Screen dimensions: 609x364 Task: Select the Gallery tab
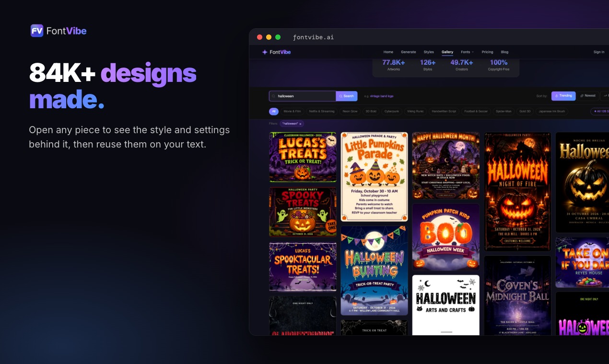pyautogui.click(x=447, y=52)
